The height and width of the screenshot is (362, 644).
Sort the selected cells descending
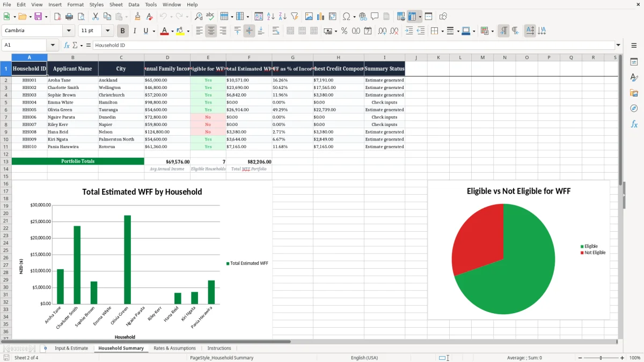(282, 17)
